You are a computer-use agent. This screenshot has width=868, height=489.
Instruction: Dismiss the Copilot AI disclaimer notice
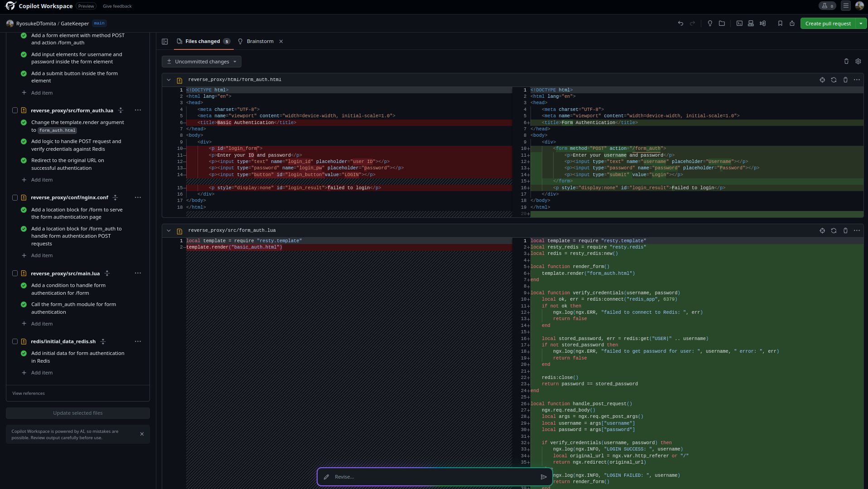coord(142,434)
